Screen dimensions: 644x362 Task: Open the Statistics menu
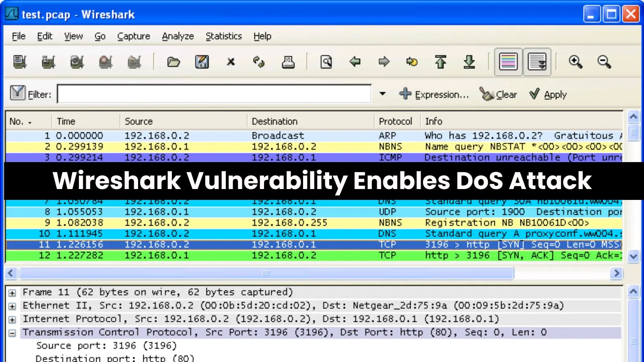pos(223,36)
